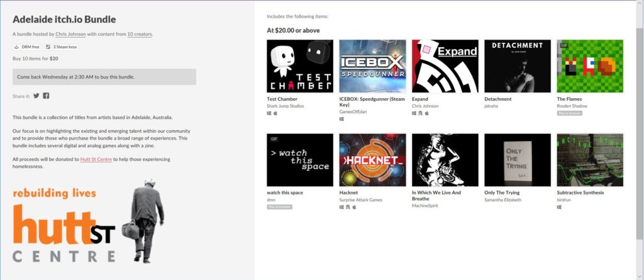Open The Flames thumbnail

point(590,66)
